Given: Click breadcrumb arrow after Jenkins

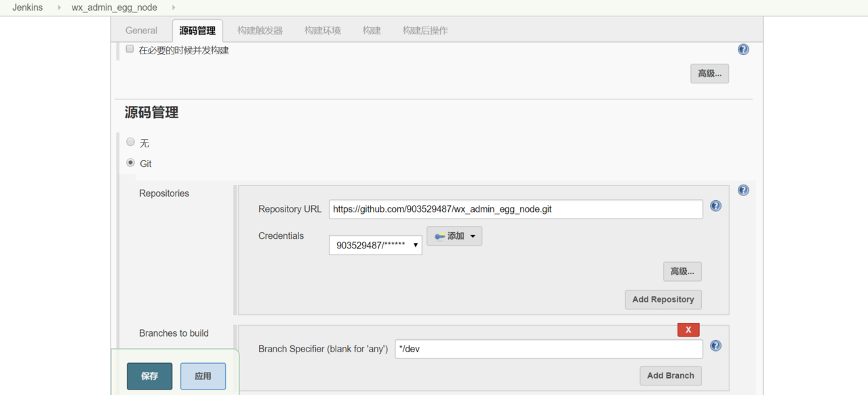Looking at the screenshot, I should (x=59, y=7).
